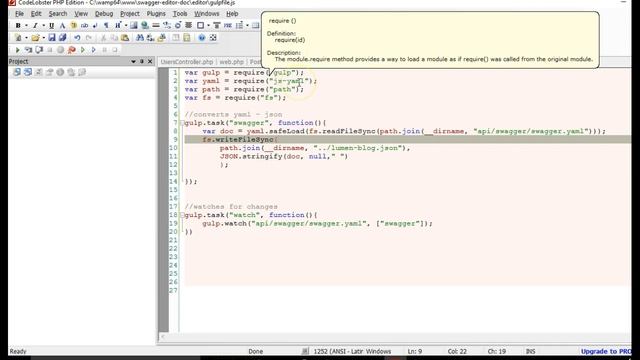
Task: Click 'Col: 22' in status bar
Action: pyautogui.click(x=457, y=351)
